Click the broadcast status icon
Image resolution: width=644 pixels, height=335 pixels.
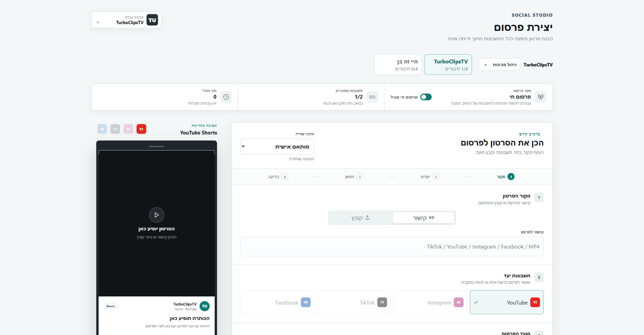(541, 97)
